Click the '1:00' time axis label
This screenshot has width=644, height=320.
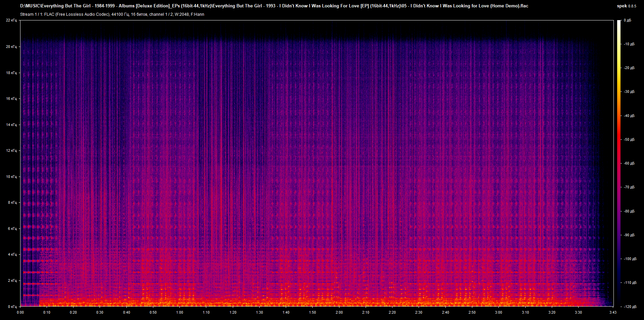180,312
